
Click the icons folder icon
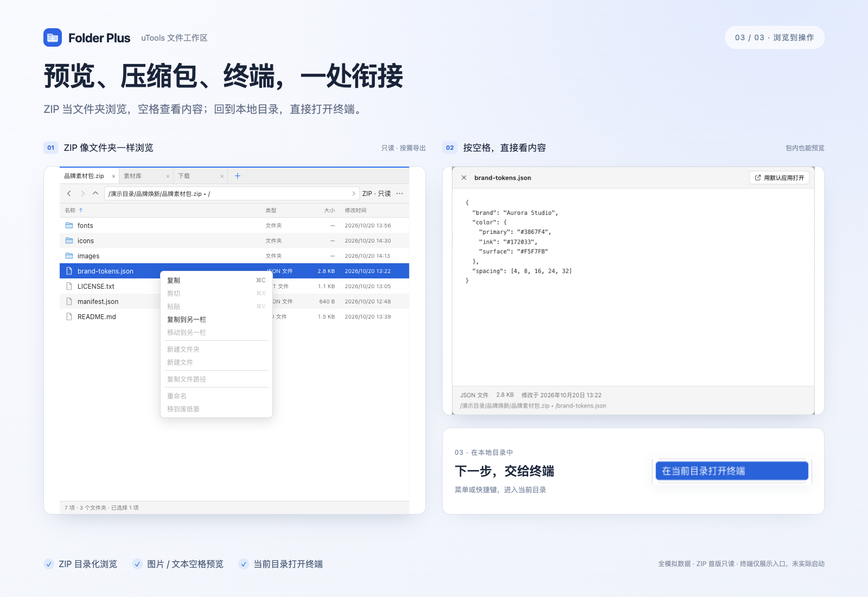69,240
